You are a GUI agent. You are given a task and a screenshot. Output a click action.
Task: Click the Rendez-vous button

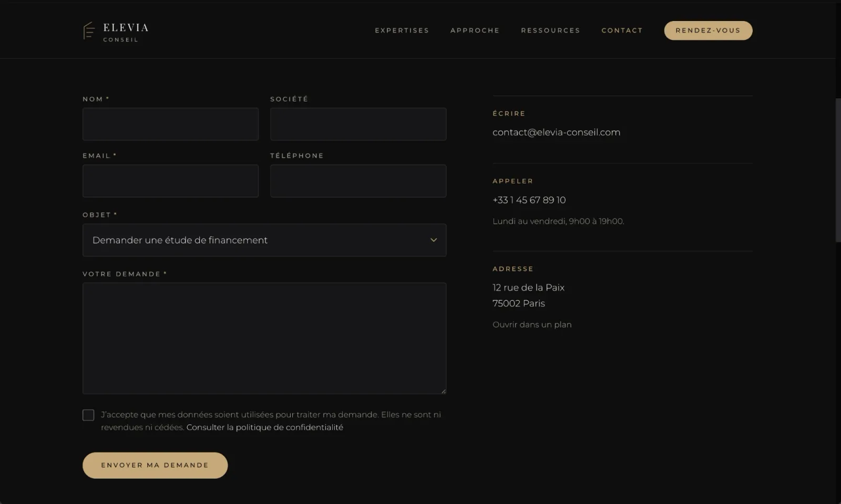[708, 30]
